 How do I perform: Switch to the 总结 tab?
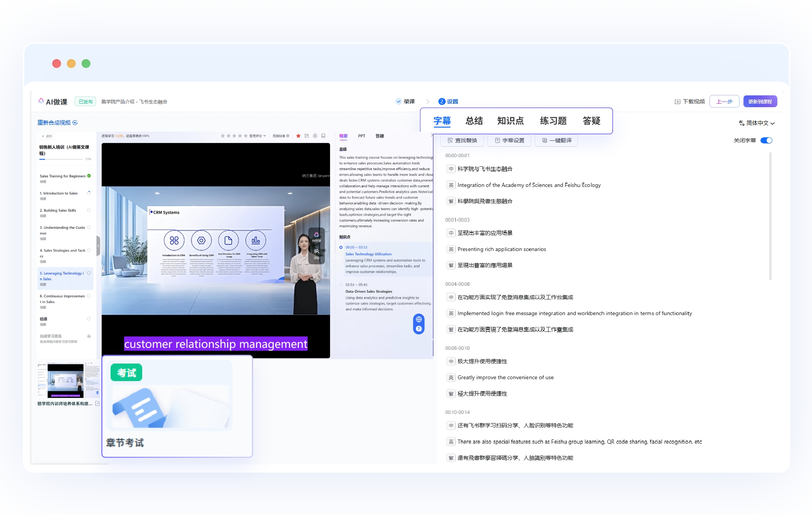(474, 121)
